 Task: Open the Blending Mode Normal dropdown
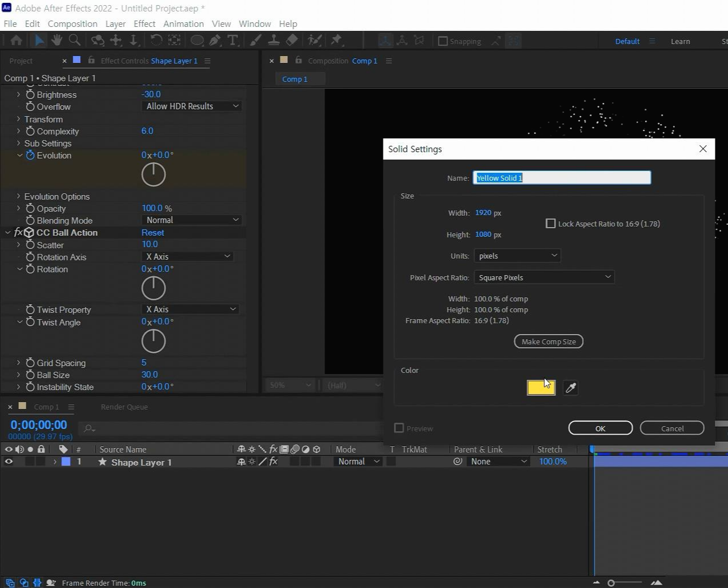click(x=192, y=220)
